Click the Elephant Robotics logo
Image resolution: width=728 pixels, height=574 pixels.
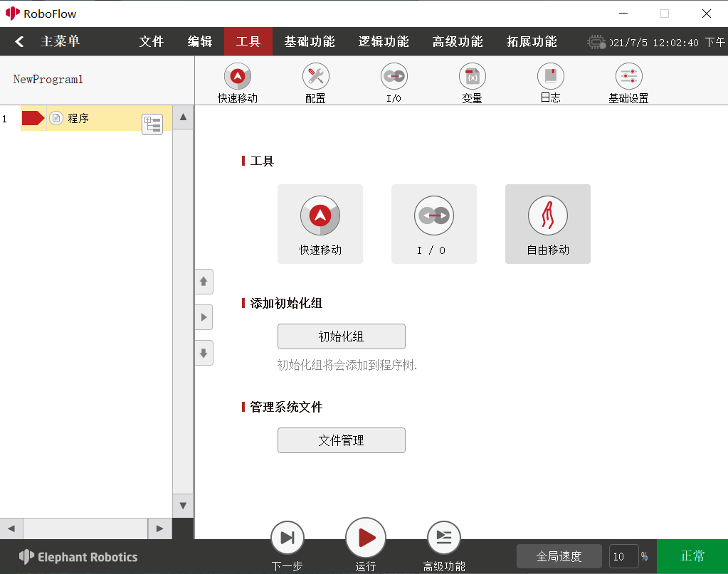tap(78, 557)
